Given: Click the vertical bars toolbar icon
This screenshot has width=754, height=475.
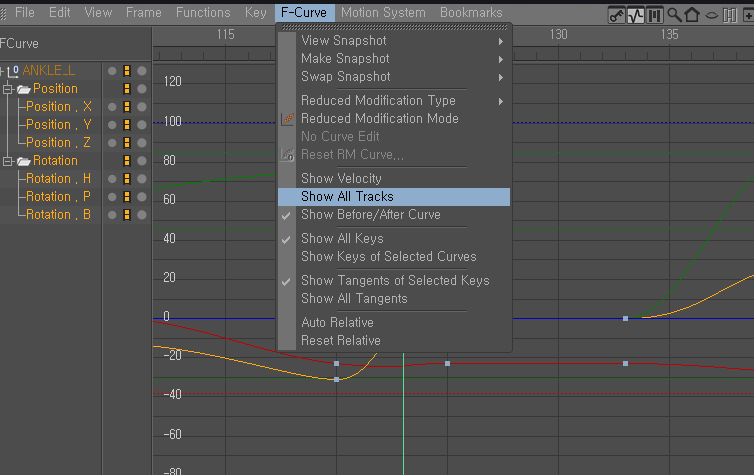Looking at the screenshot, I should tap(654, 15).
